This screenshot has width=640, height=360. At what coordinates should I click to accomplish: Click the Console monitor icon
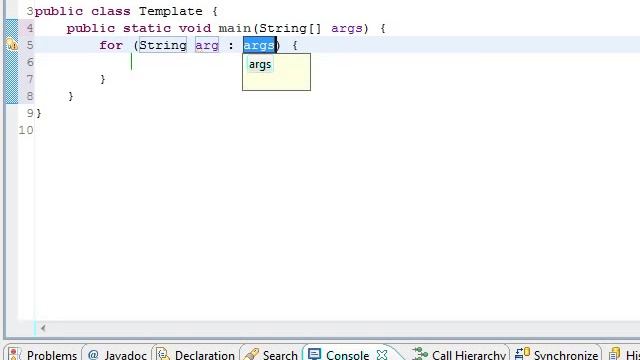(314, 353)
